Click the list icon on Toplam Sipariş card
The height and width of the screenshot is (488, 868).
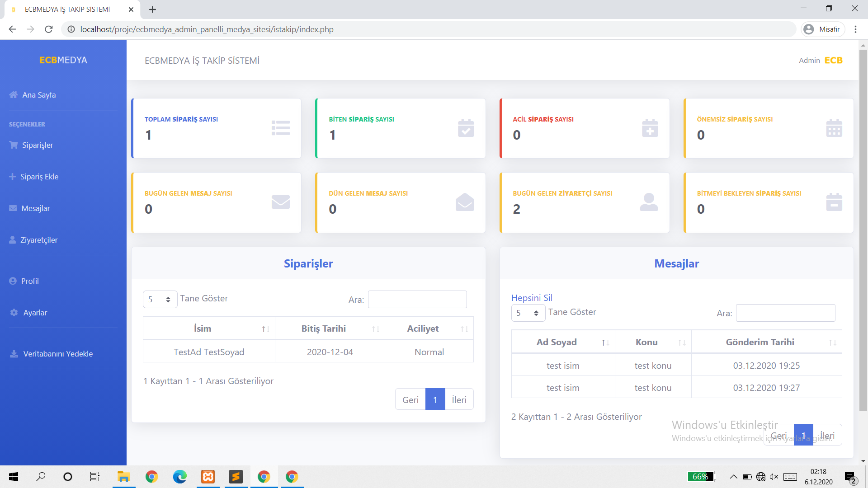pyautogui.click(x=280, y=128)
